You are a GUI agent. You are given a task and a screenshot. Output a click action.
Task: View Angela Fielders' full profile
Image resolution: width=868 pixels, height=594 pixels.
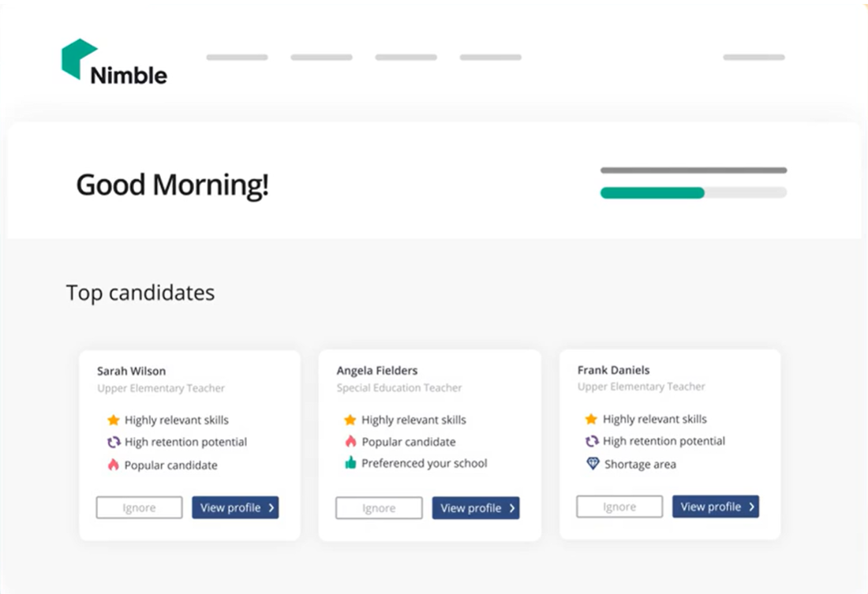pyautogui.click(x=476, y=508)
